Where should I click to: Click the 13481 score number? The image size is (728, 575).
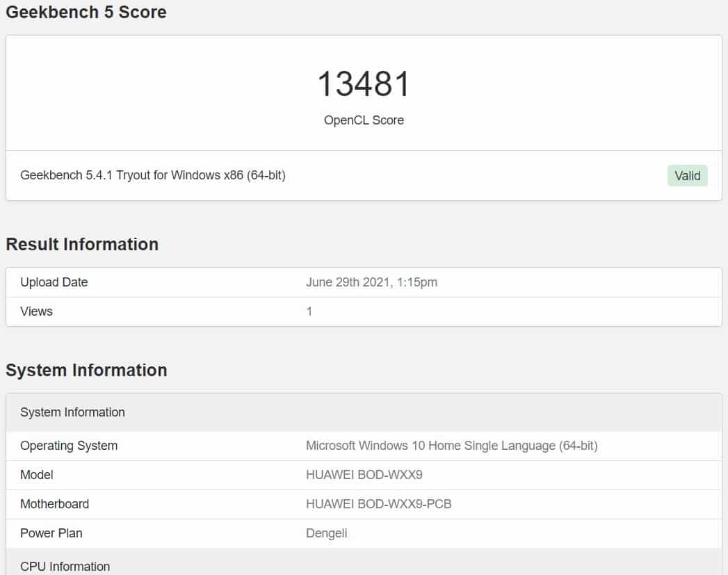pos(364,84)
